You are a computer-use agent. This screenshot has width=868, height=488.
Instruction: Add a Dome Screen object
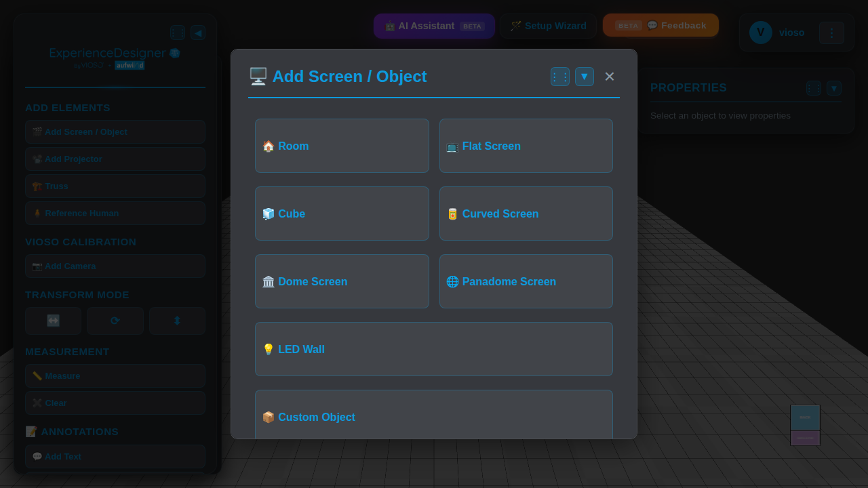pos(342,281)
